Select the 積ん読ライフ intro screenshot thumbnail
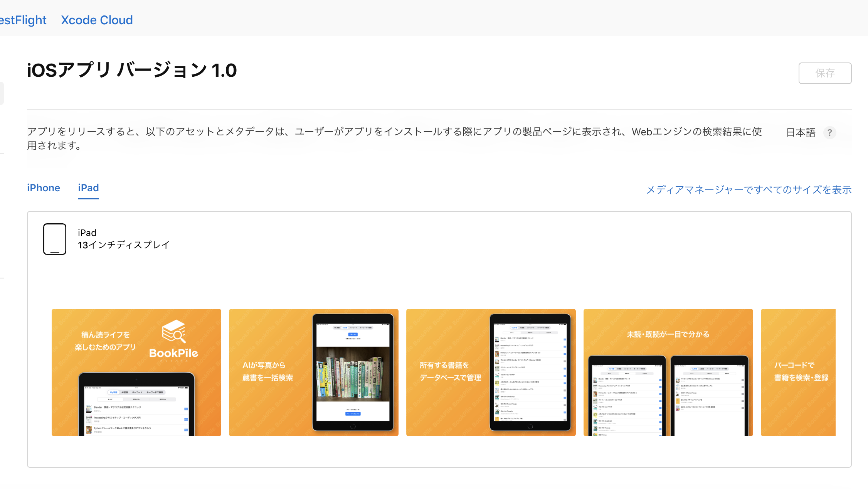Image resolution: width=868 pixels, height=489 pixels. [x=136, y=372]
